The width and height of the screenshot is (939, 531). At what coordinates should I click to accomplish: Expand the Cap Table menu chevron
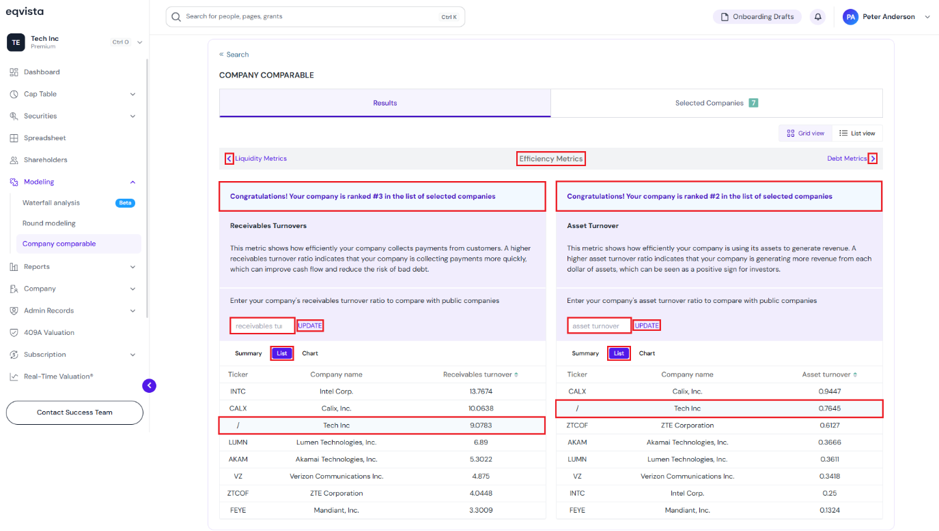pyautogui.click(x=132, y=94)
